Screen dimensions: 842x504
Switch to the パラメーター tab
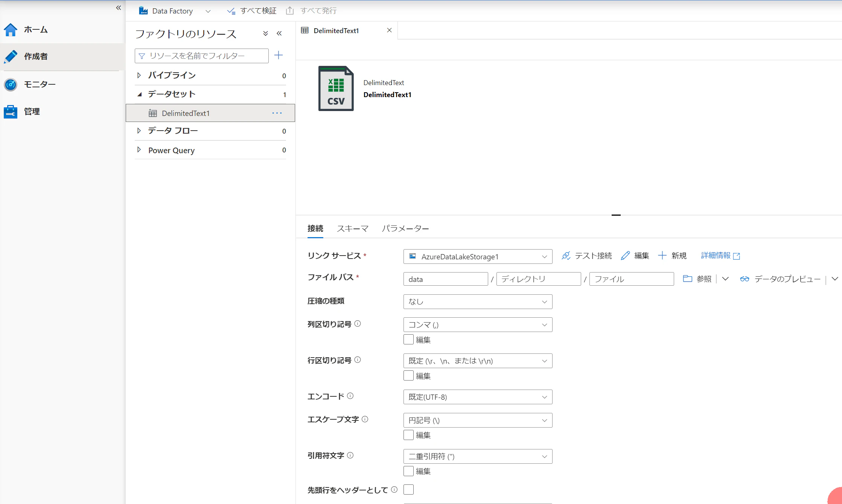pyautogui.click(x=405, y=228)
